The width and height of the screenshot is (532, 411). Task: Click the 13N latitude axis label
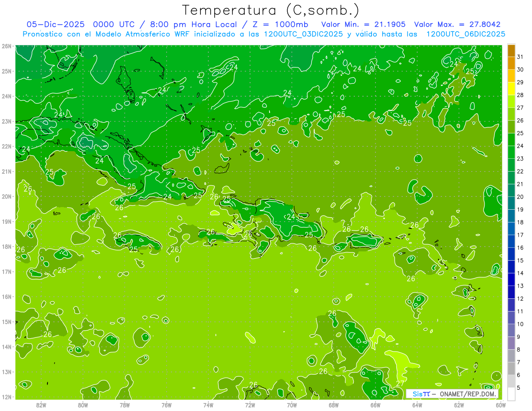coord(7,372)
